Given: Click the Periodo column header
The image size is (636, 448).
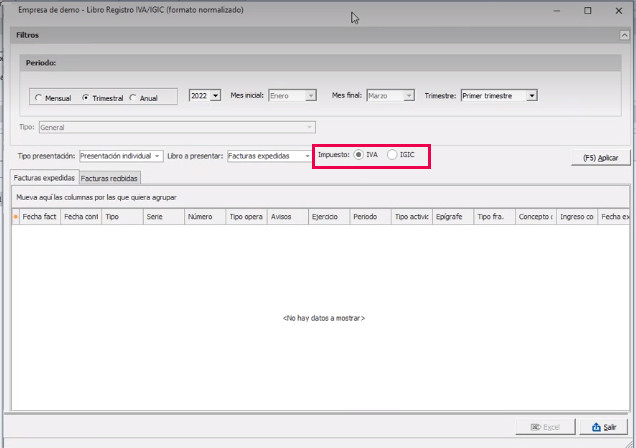Looking at the screenshot, I should (371, 217).
